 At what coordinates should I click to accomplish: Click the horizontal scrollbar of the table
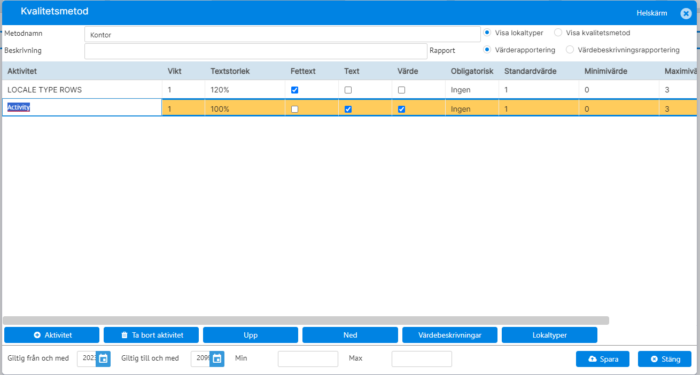pos(306,321)
